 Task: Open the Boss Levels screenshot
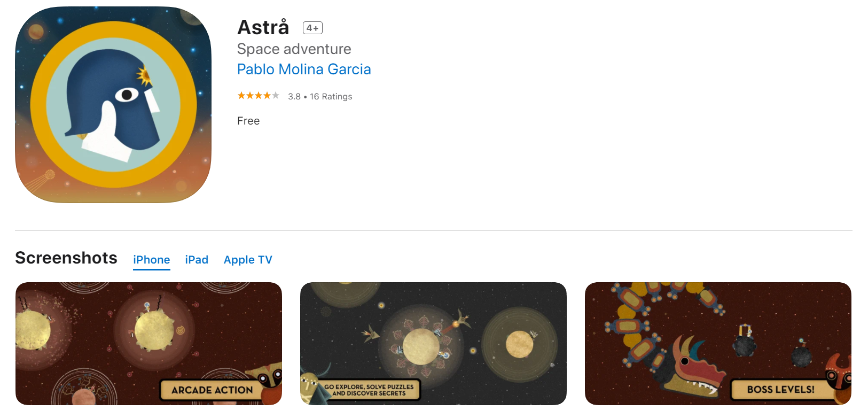pos(718,344)
